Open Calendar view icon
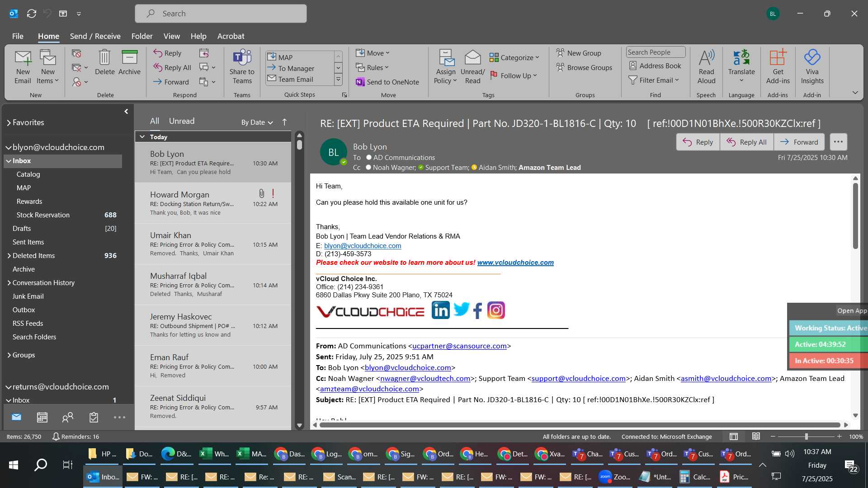868x488 pixels. tap(42, 417)
